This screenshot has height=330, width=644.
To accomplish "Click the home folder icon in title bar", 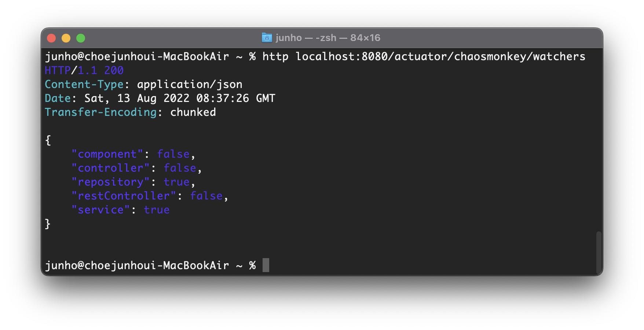I will click(x=267, y=38).
